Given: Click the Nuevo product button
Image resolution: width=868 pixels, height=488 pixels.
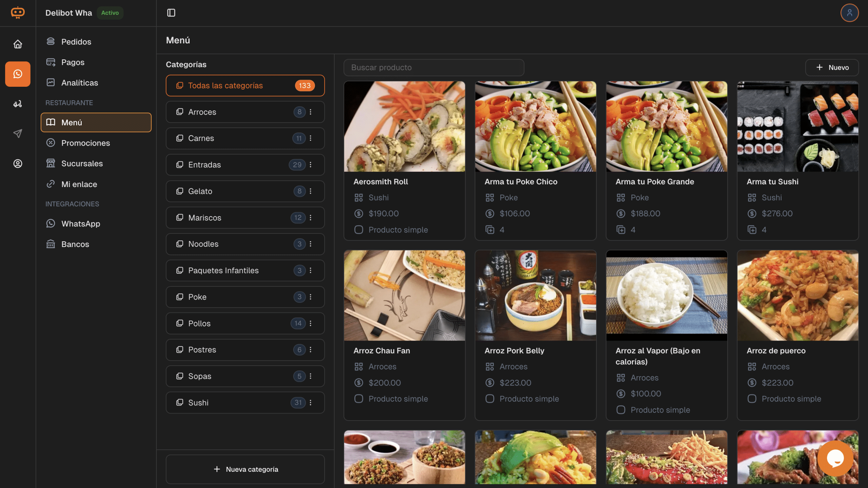Looking at the screenshot, I should click(x=832, y=67).
